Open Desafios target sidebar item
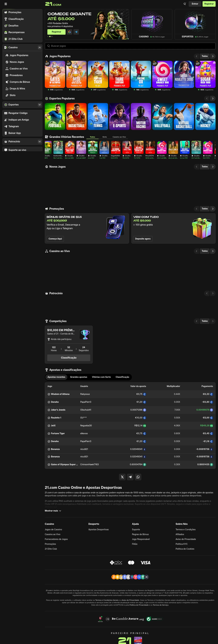 tap(22, 26)
